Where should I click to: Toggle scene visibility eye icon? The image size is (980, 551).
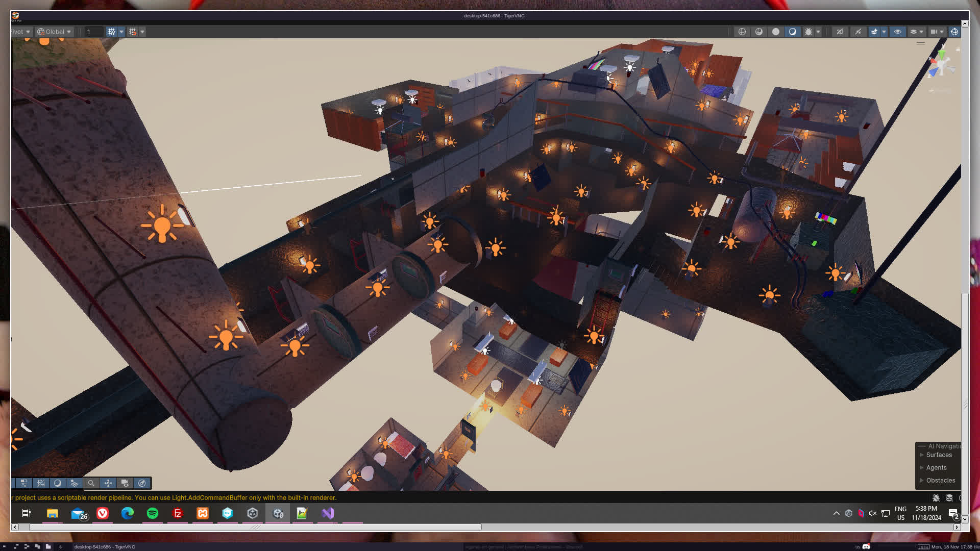pyautogui.click(x=897, y=32)
